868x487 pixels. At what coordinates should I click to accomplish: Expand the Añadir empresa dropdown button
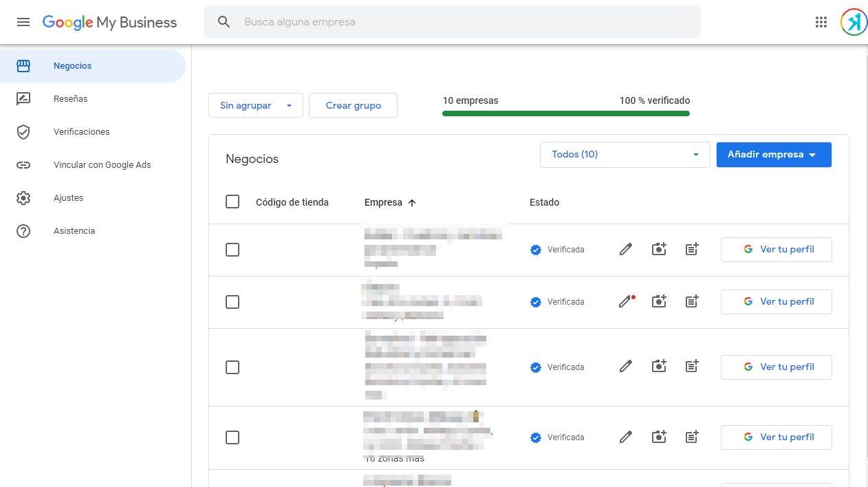click(773, 155)
